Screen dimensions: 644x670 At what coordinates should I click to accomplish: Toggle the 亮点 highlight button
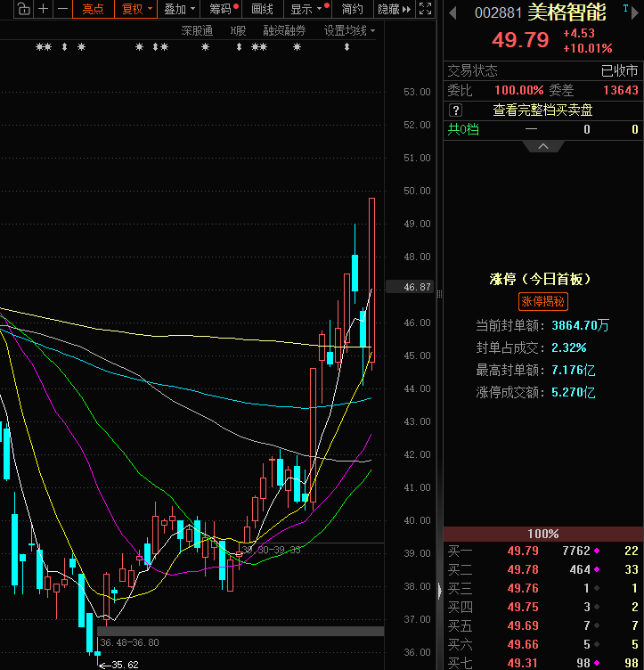click(94, 9)
